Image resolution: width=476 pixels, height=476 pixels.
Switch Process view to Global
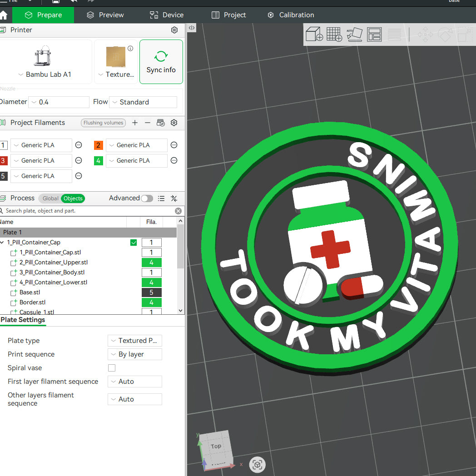coord(50,198)
